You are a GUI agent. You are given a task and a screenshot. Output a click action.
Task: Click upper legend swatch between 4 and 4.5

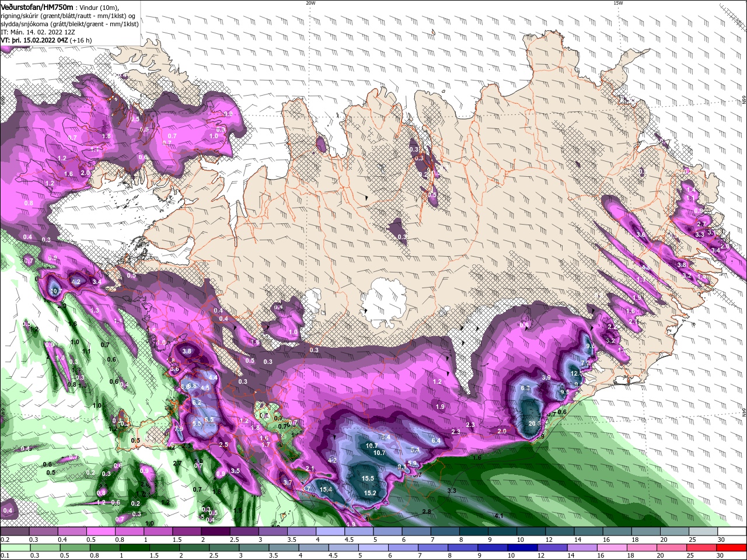(330, 531)
